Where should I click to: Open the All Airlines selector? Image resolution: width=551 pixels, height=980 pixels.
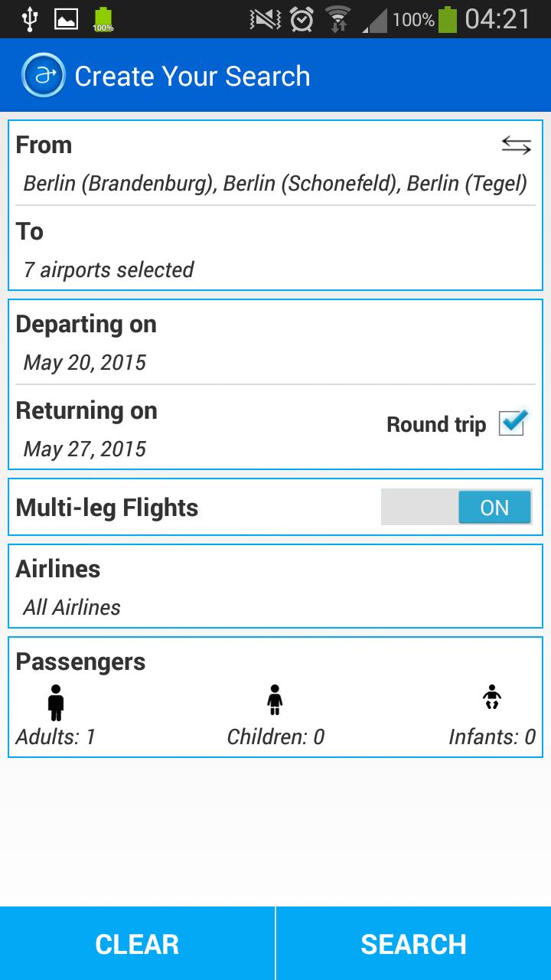pos(72,608)
